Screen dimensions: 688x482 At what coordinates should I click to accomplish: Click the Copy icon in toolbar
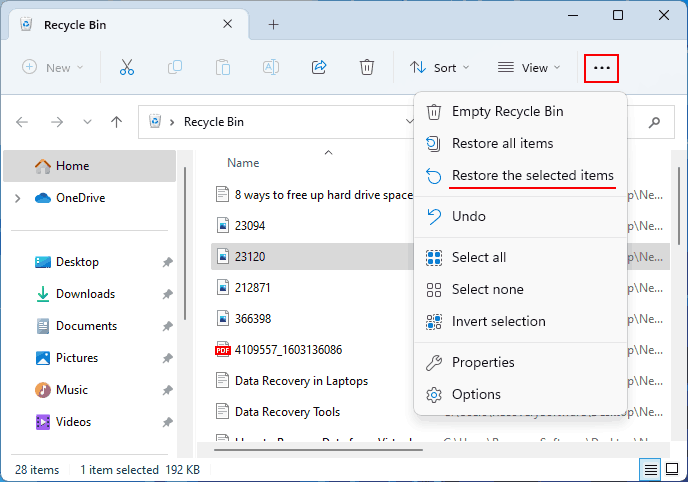coord(175,68)
